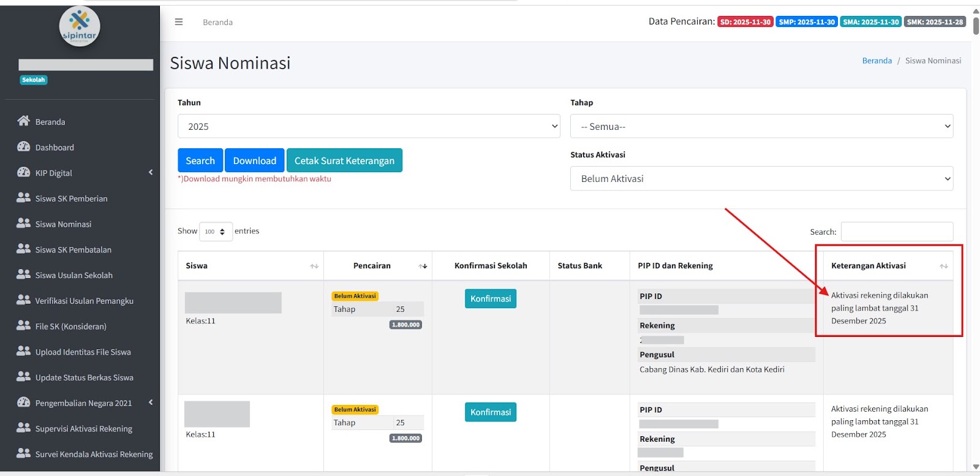The width and height of the screenshot is (980, 476).
Task: Click Siswa Nominasi in the sidebar
Action: pyautogui.click(x=63, y=224)
